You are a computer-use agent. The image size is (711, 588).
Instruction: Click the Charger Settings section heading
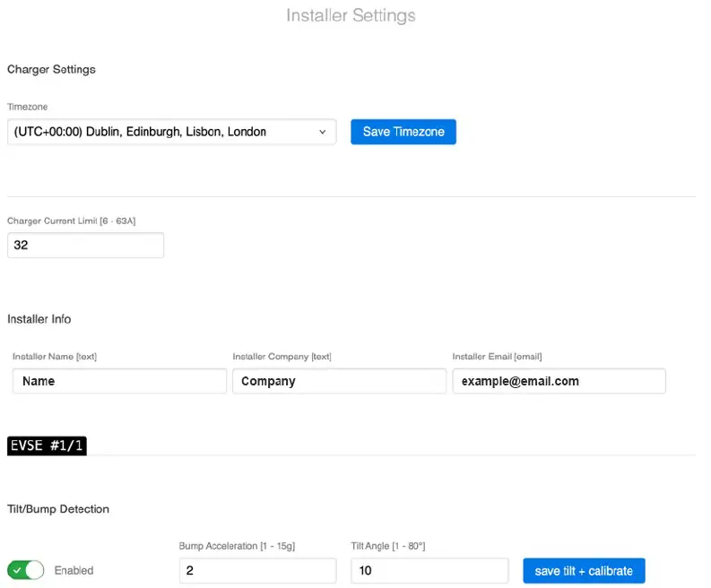point(51,69)
